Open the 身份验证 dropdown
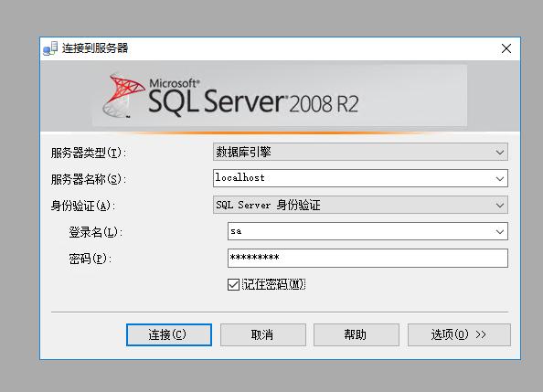 pos(360,205)
